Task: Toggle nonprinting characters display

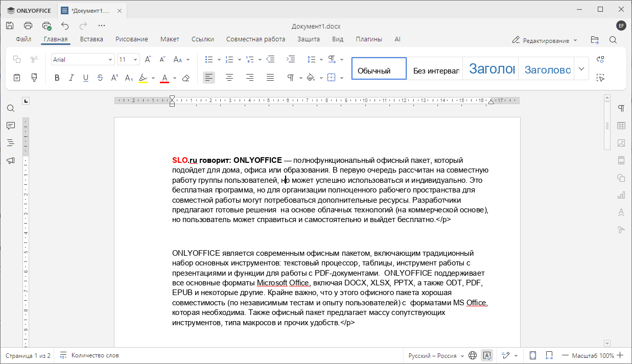Action: click(x=291, y=78)
